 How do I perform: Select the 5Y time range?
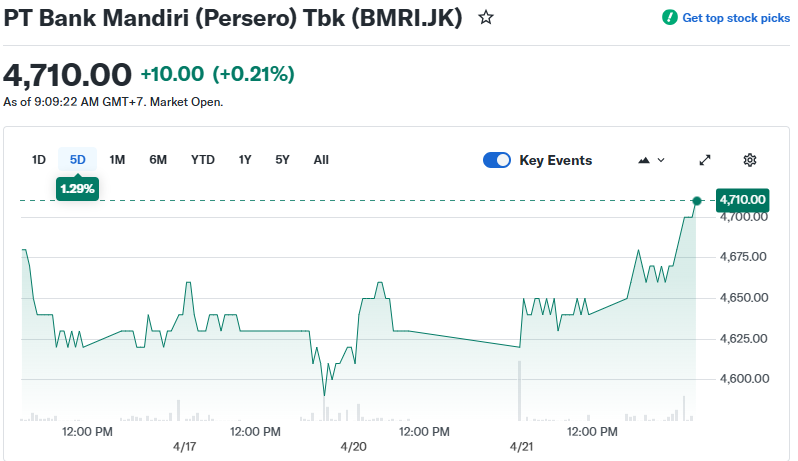tap(282, 160)
